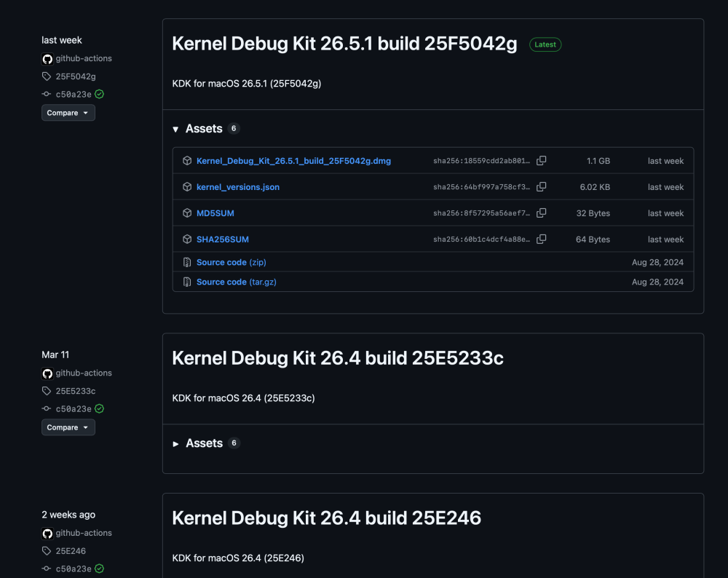
Task: Click verified checkmark in the 25E246 release sidebar
Action: (99, 569)
